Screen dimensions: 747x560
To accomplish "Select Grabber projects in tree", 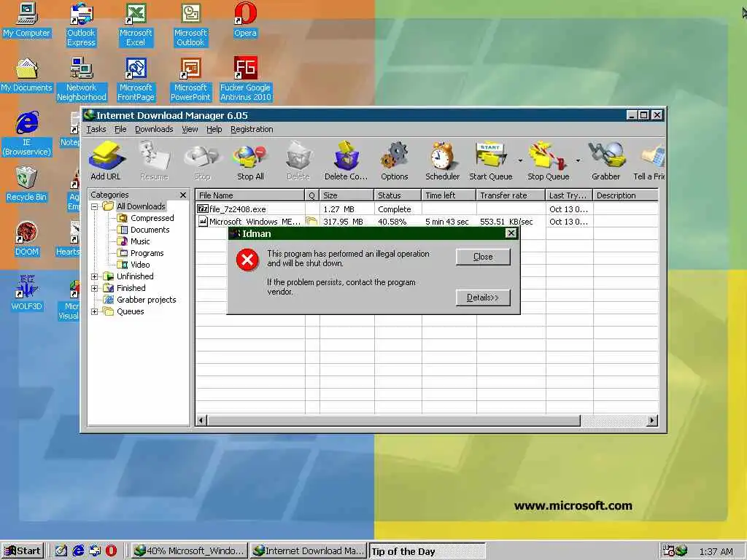I will tap(140, 300).
